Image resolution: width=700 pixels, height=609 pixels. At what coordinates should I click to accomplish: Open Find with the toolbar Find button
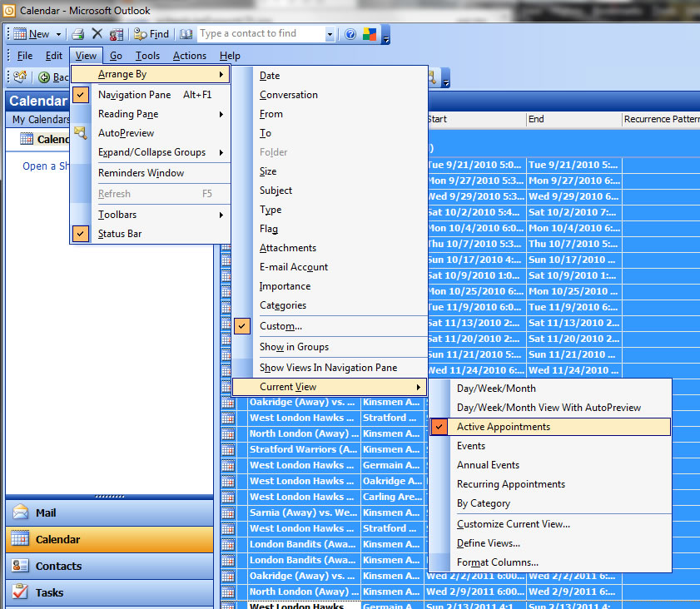point(151,34)
